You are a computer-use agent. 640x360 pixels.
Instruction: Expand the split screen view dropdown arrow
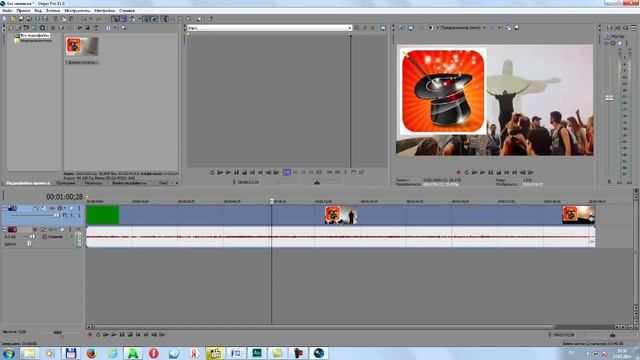437,28
